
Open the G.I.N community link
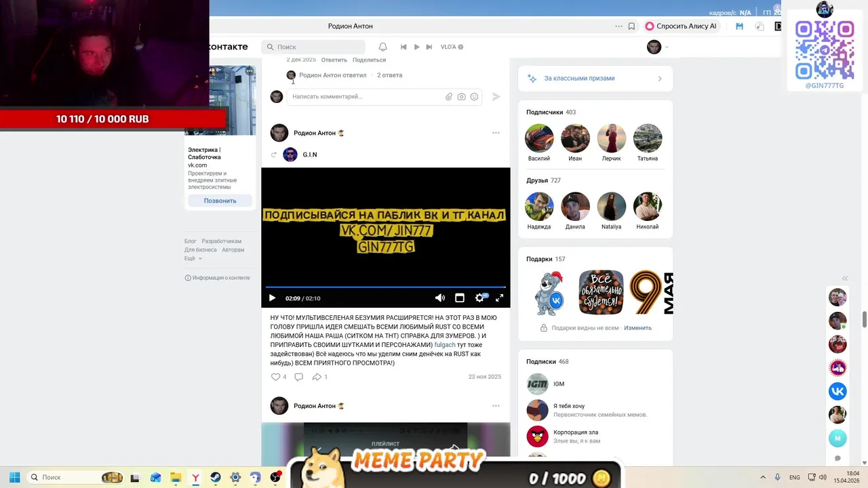pos(310,155)
